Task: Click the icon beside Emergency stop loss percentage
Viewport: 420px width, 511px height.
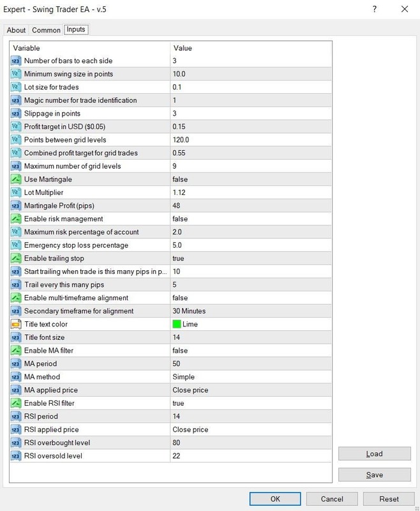Action: click(15, 245)
